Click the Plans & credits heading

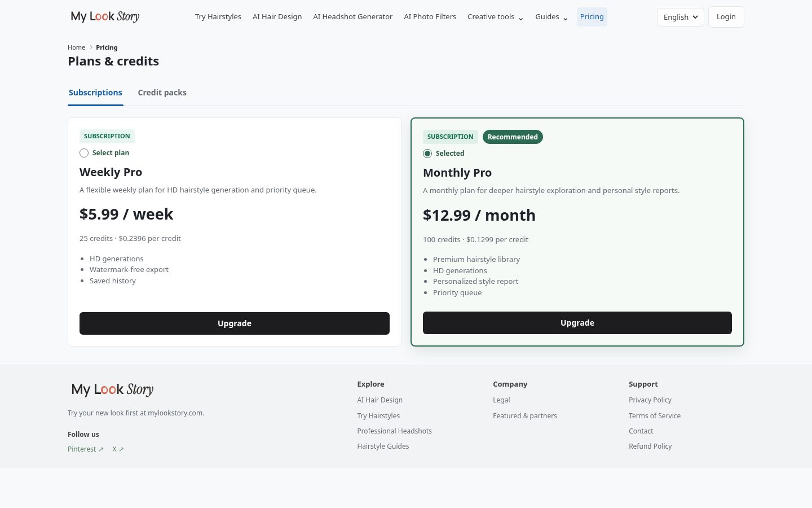pos(113,62)
